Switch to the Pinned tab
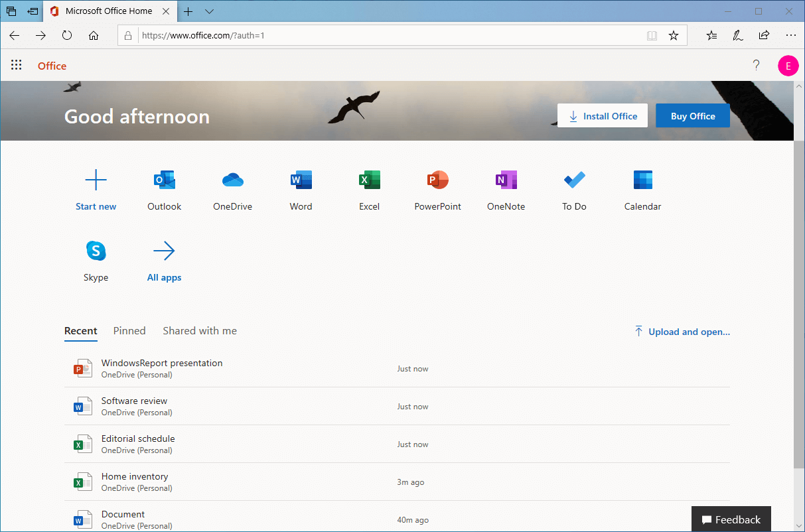805x532 pixels. tap(129, 331)
